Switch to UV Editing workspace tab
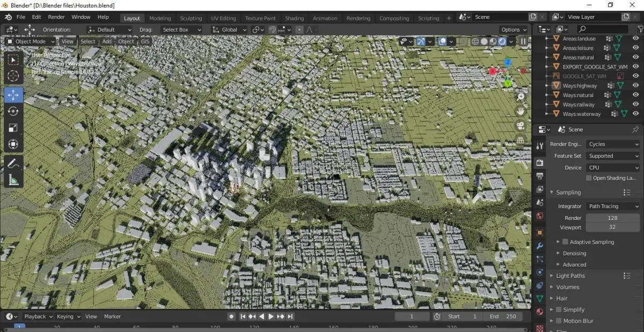644x332 pixels. tap(223, 18)
